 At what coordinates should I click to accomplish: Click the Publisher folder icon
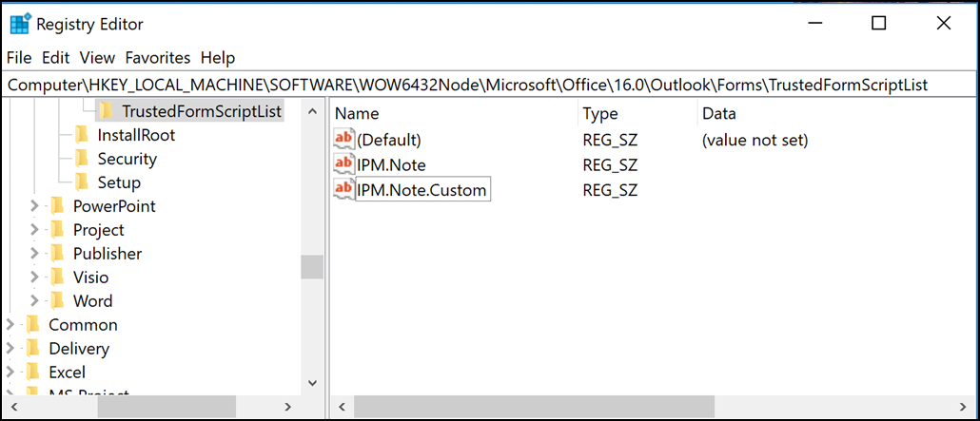pyautogui.click(x=57, y=254)
